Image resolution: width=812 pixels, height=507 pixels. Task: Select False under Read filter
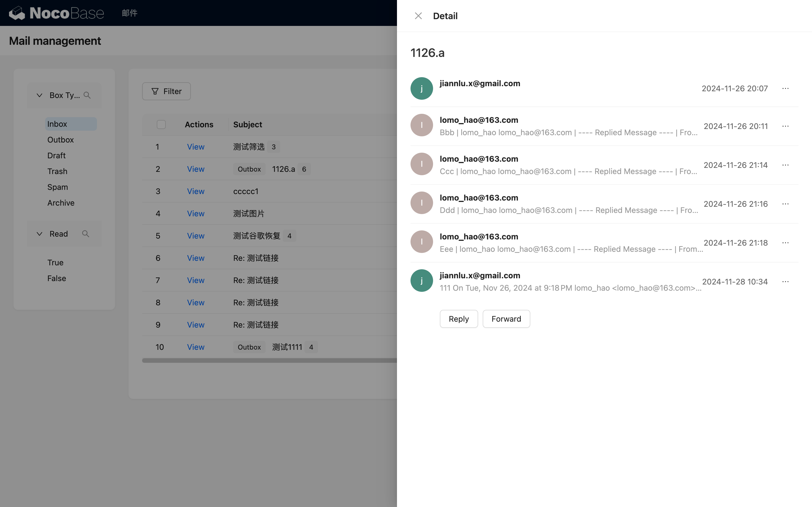click(x=56, y=278)
